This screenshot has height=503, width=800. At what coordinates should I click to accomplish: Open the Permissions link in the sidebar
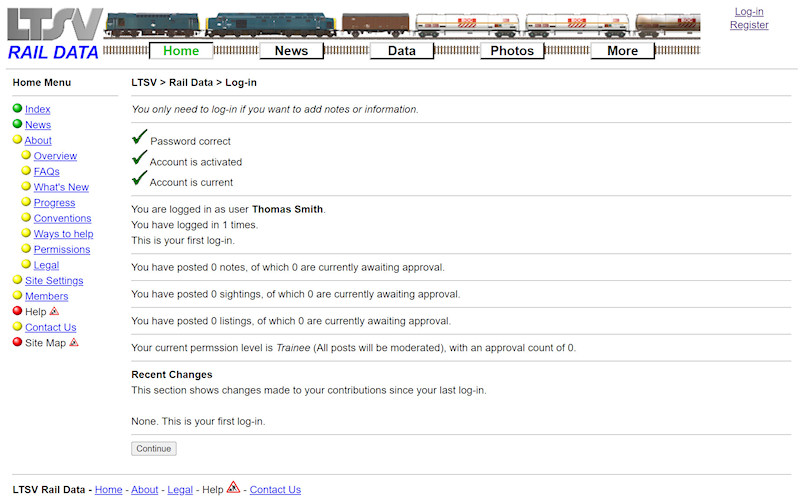(62, 249)
